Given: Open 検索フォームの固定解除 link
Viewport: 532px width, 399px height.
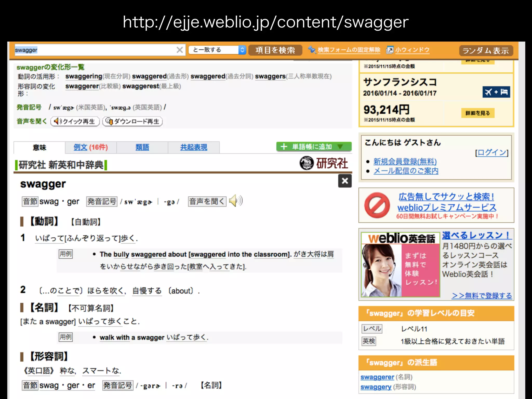Looking at the screenshot, I should click(349, 50).
